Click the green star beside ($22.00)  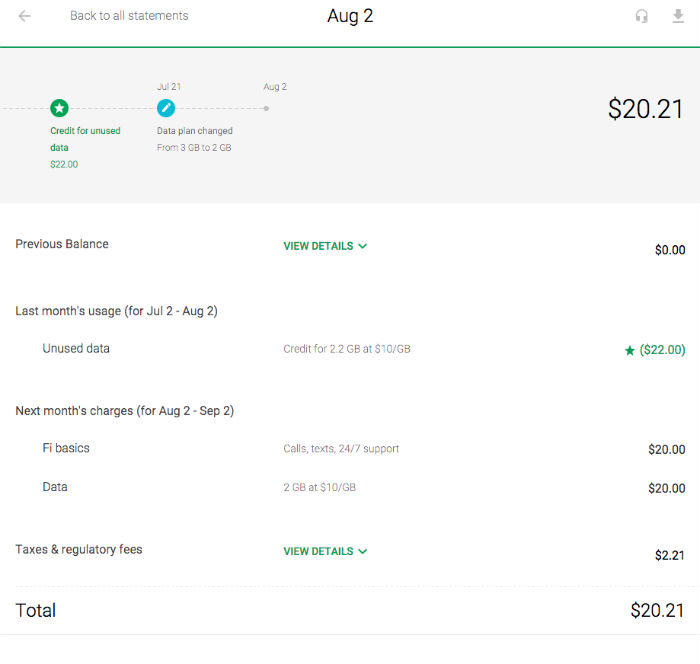pyautogui.click(x=629, y=350)
